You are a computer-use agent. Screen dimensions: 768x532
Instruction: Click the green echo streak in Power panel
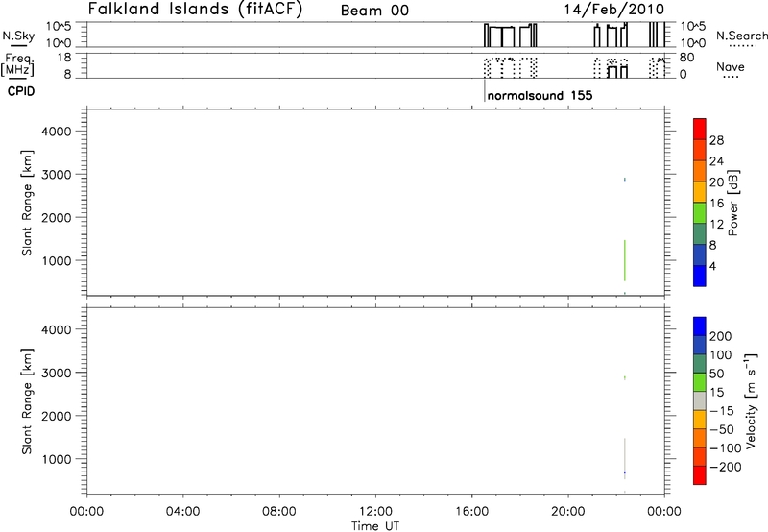(x=625, y=260)
